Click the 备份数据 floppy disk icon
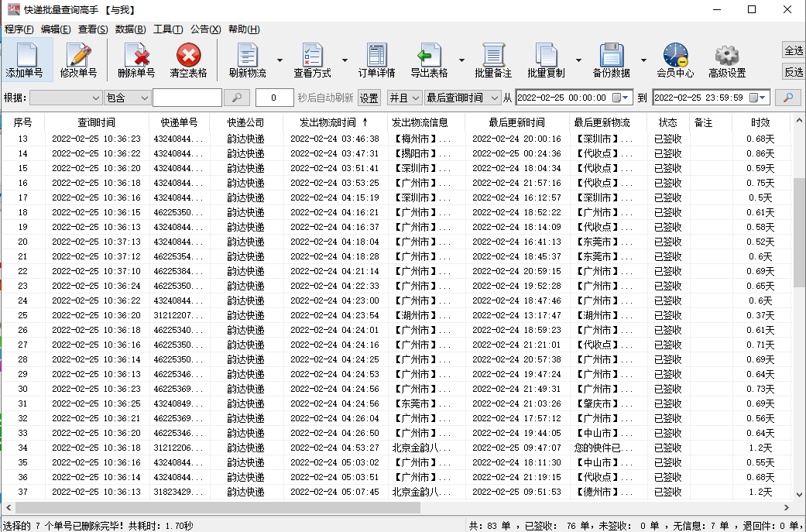This screenshot has width=806, height=532. (x=611, y=56)
